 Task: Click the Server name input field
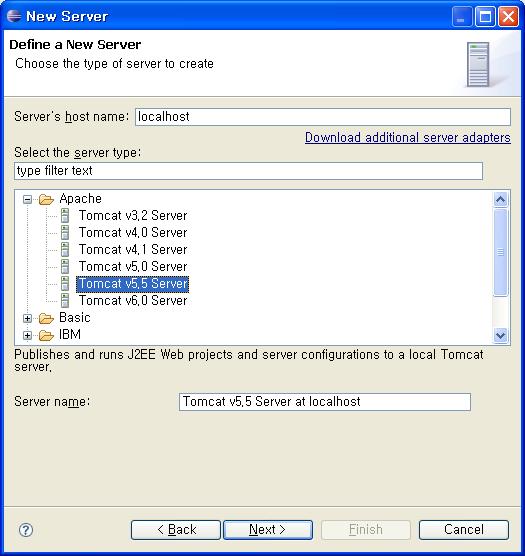point(325,402)
